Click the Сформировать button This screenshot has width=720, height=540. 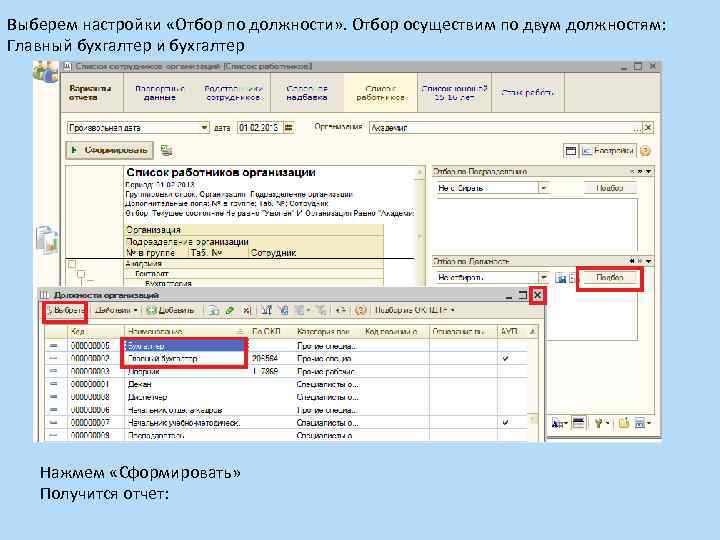110,150
